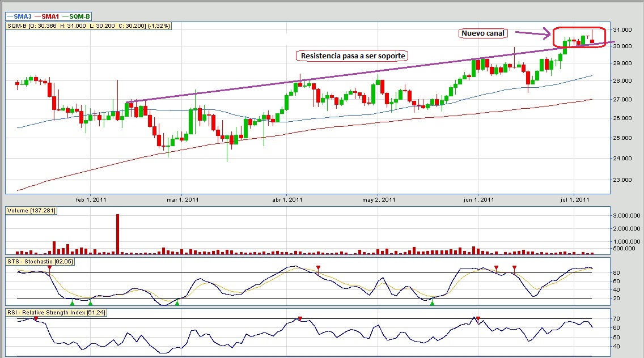Click the first red sell marker on Stochastic

coord(49,267)
